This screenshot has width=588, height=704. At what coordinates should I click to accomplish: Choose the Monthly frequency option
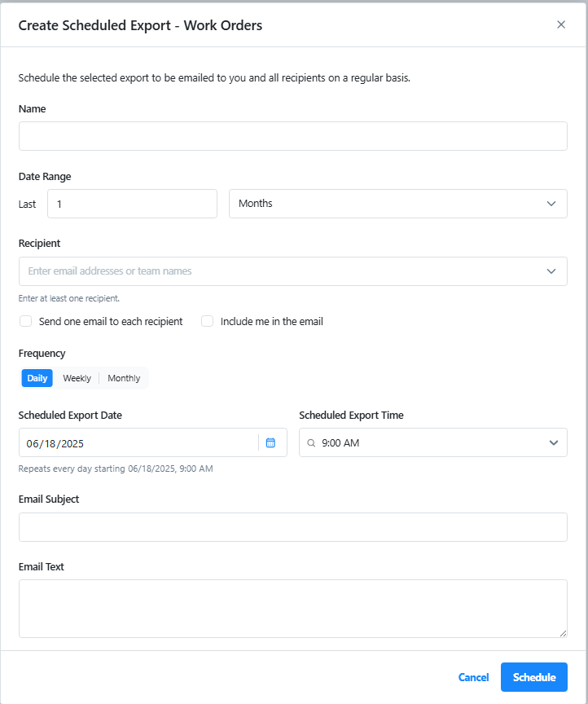pos(124,378)
